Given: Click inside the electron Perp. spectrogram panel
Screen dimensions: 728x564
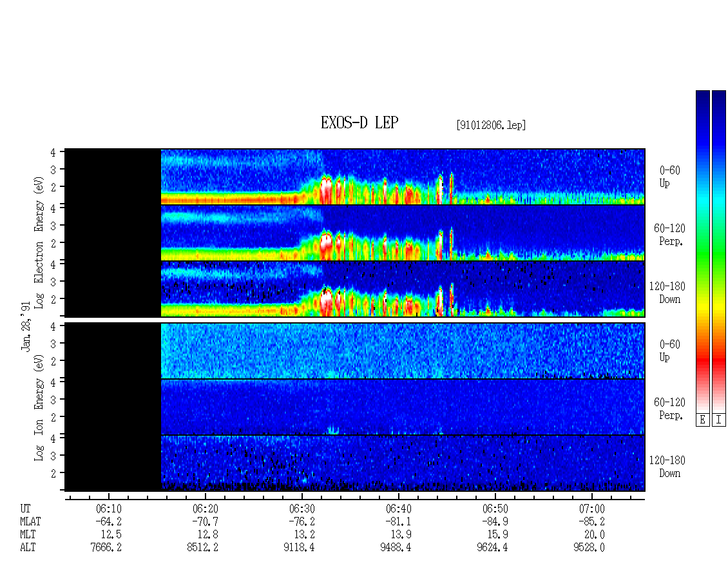Looking at the screenshot, I should 355,233.
